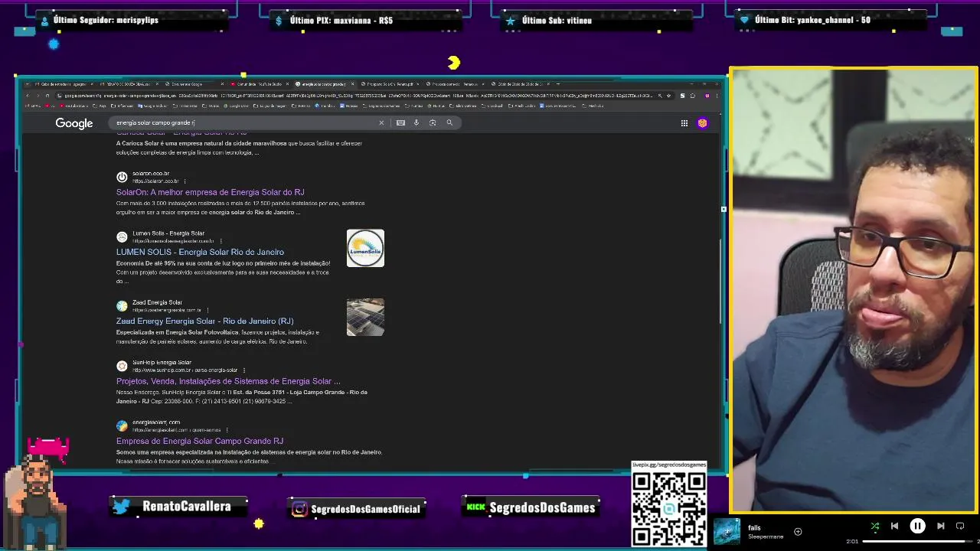Click the solaron.com.br site favicon

click(x=122, y=177)
